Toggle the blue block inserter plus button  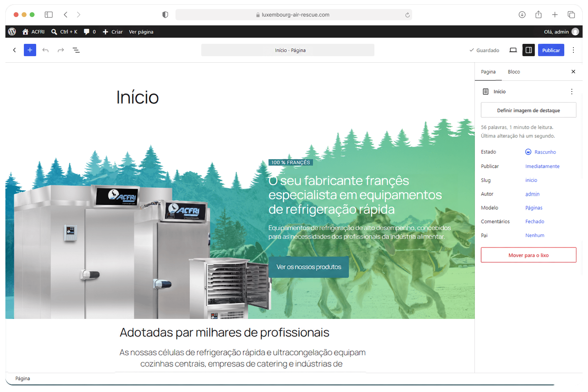click(30, 50)
